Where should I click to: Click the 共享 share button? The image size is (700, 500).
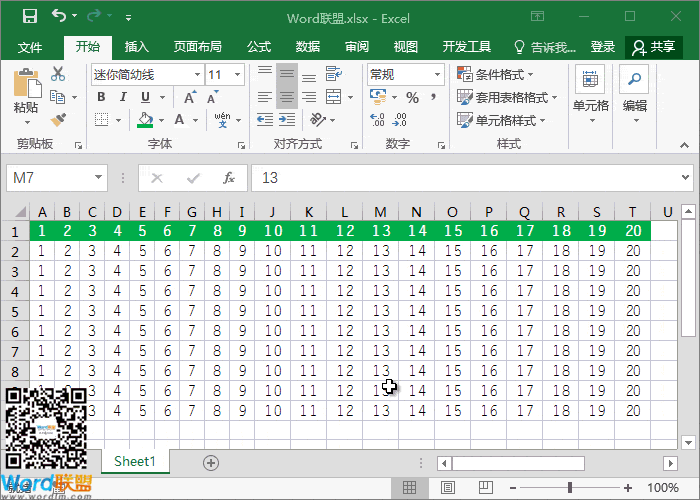tap(653, 47)
